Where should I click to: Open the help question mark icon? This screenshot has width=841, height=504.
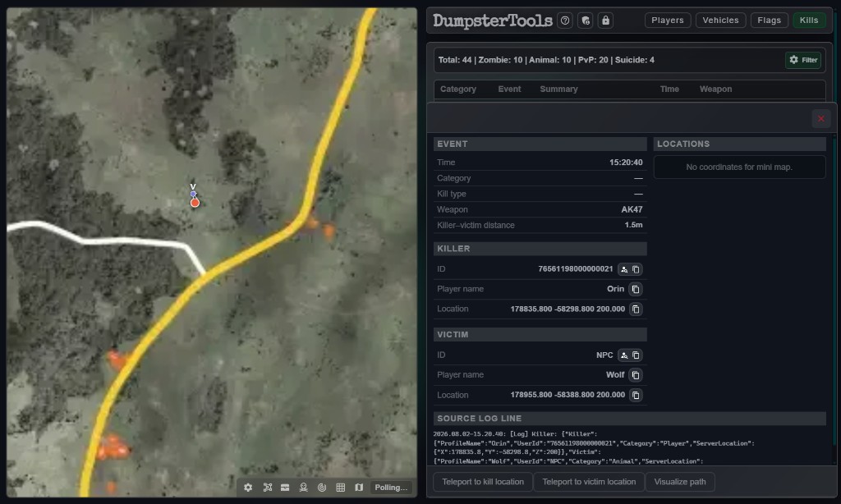point(565,21)
